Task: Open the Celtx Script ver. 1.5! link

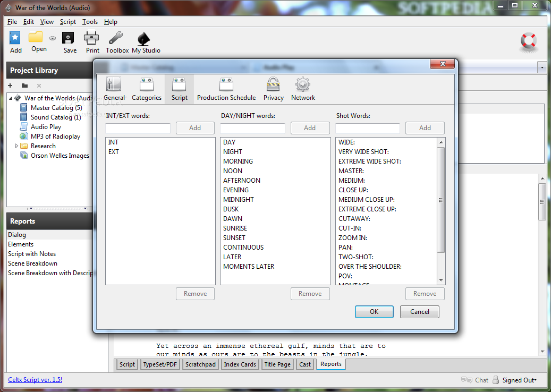Action: point(35,379)
